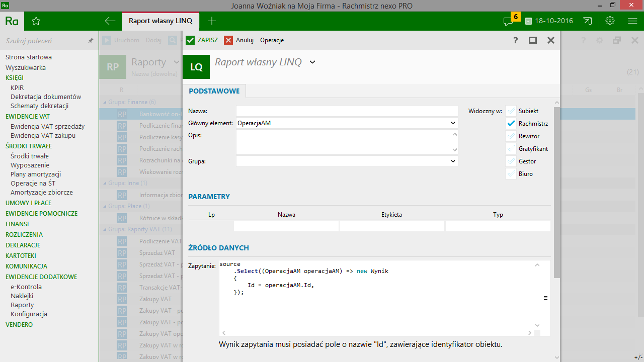The height and width of the screenshot is (362, 644).
Task: Click Dodaj in background toolbar
Action: [153, 40]
